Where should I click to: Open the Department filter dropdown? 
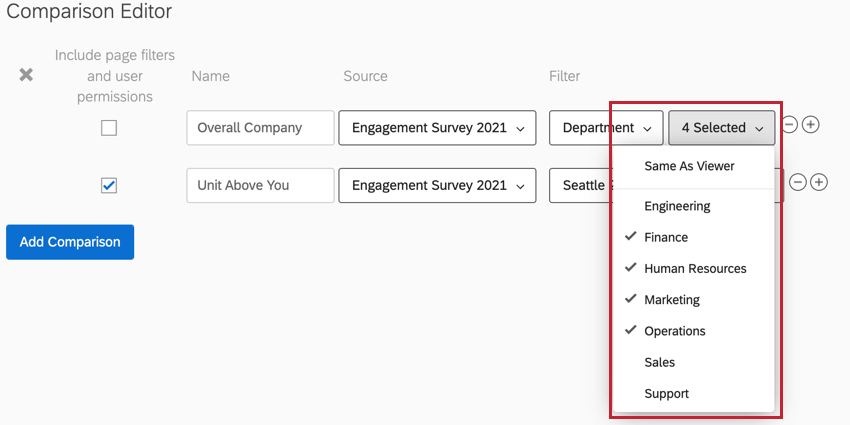(x=606, y=128)
